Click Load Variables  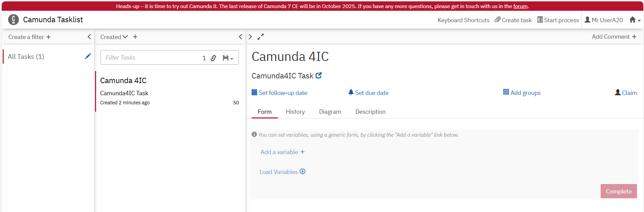pyautogui.click(x=283, y=172)
